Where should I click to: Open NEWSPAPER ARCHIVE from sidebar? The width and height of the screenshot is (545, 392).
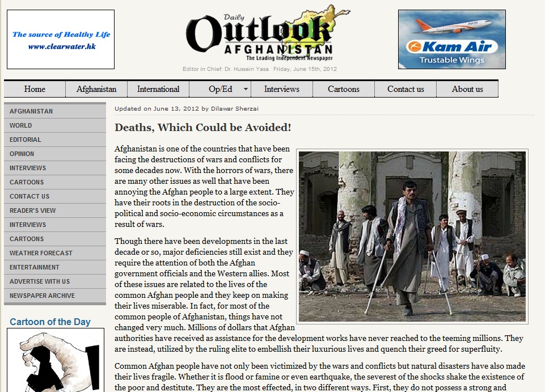click(42, 296)
